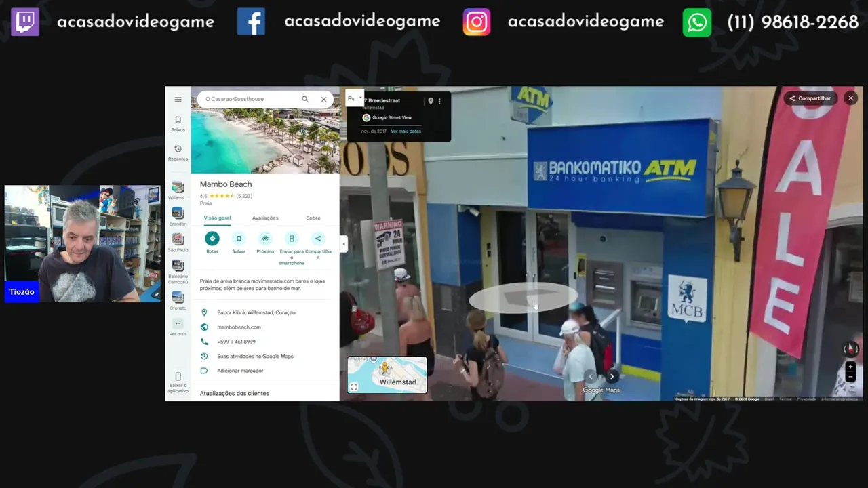Viewport: 868px width, 488px height.
Task: Open the recent São Paulo place in the sidebar
Action: click(178, 243)
